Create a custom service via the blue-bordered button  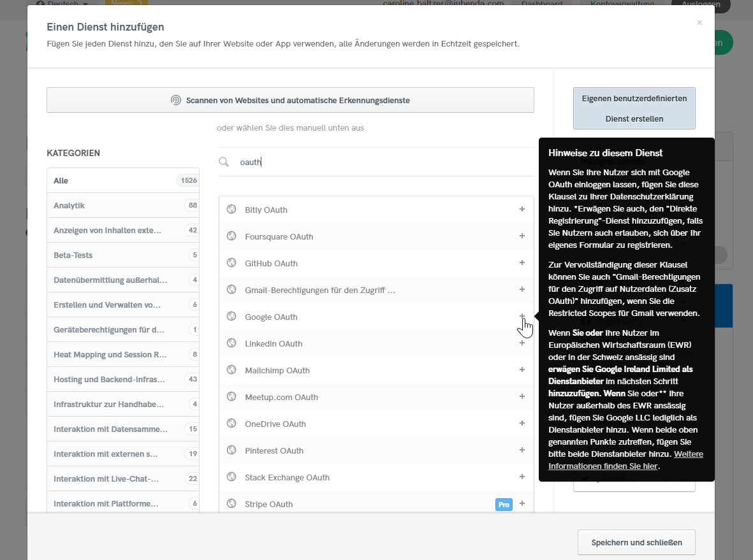[x=634, y=108]
